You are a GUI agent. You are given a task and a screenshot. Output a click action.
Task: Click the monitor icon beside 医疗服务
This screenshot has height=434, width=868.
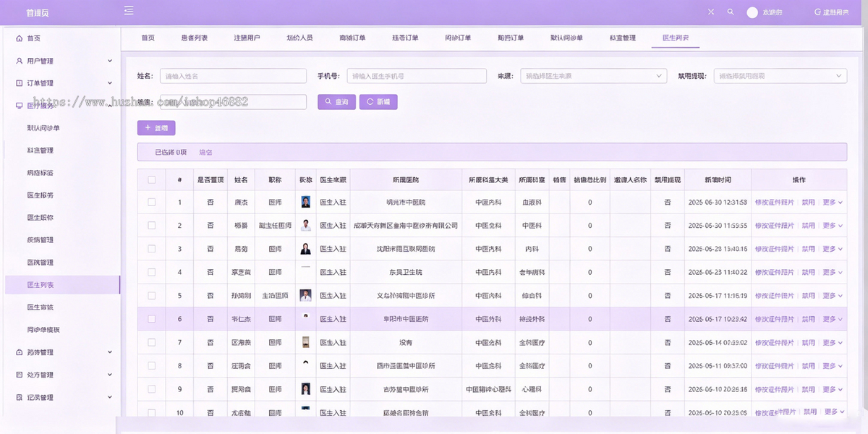20,106
